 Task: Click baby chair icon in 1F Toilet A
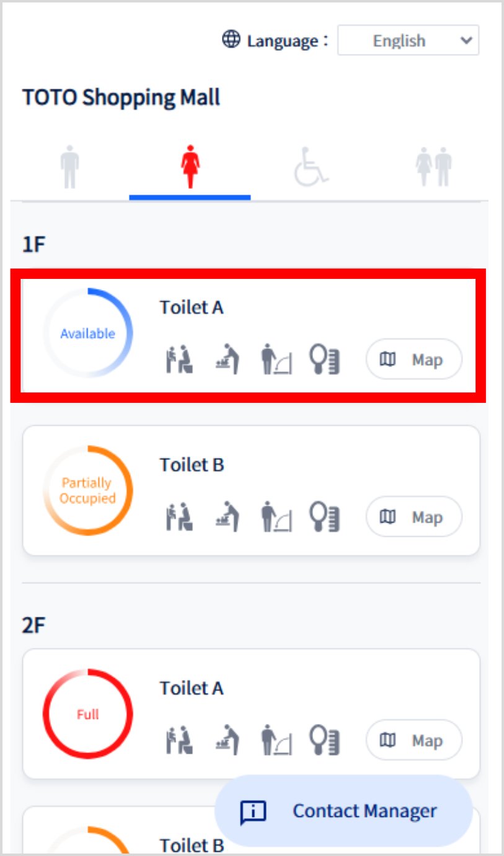click(x=180, y=360)
